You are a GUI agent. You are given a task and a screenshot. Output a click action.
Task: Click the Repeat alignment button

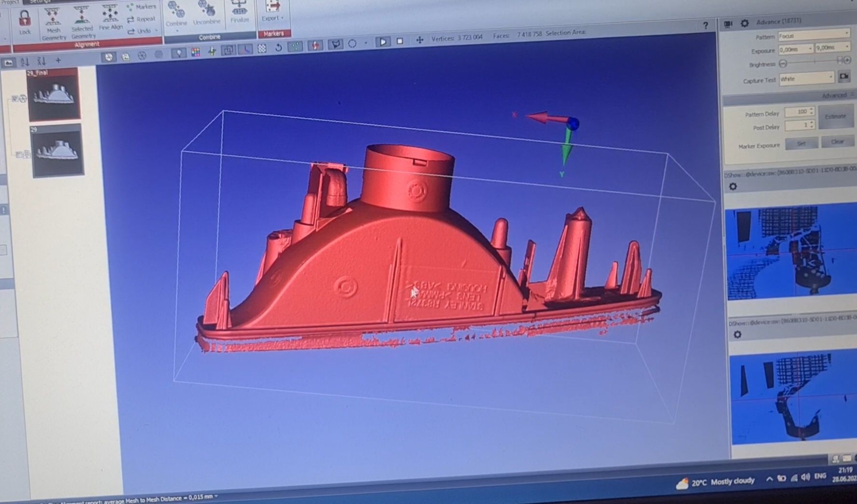pos(141,19)
